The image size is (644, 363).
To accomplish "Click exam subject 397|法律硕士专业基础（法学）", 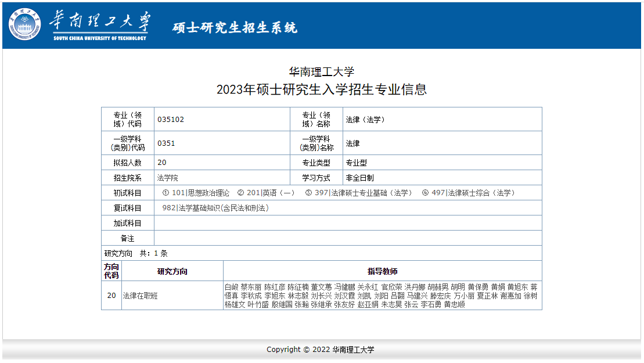I will [358, 193].
